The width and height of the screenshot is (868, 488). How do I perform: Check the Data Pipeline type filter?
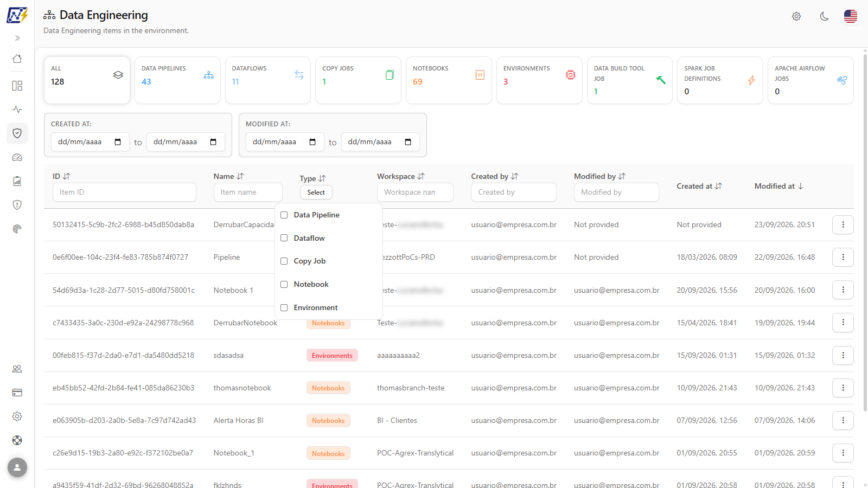pyautogui.click(x=284, y=215)
